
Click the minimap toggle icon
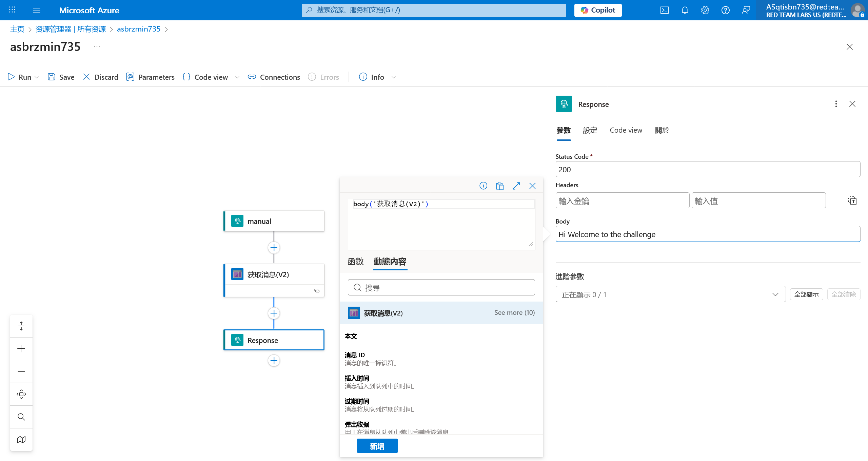[21, 439]
